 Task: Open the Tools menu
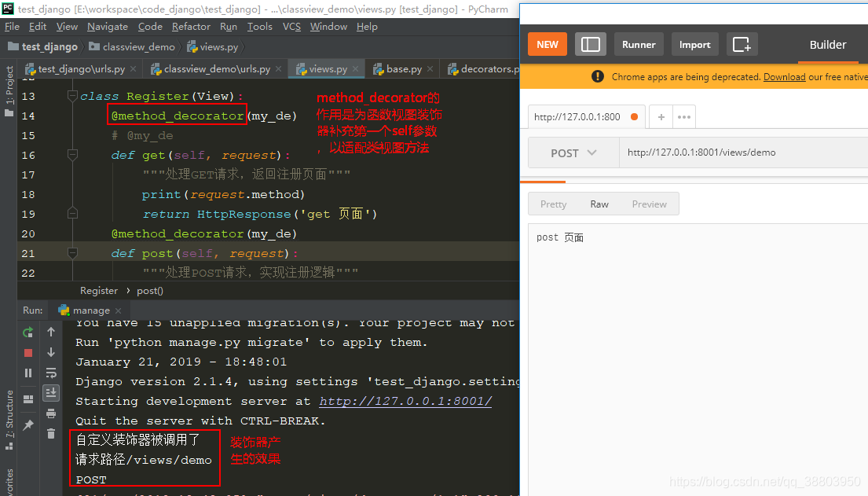pos(260,27)
